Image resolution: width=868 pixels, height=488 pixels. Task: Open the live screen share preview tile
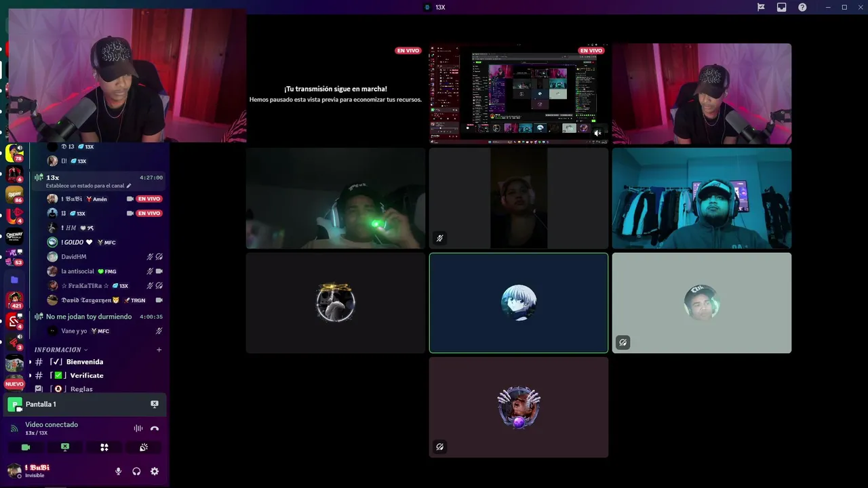coord(519,94)
